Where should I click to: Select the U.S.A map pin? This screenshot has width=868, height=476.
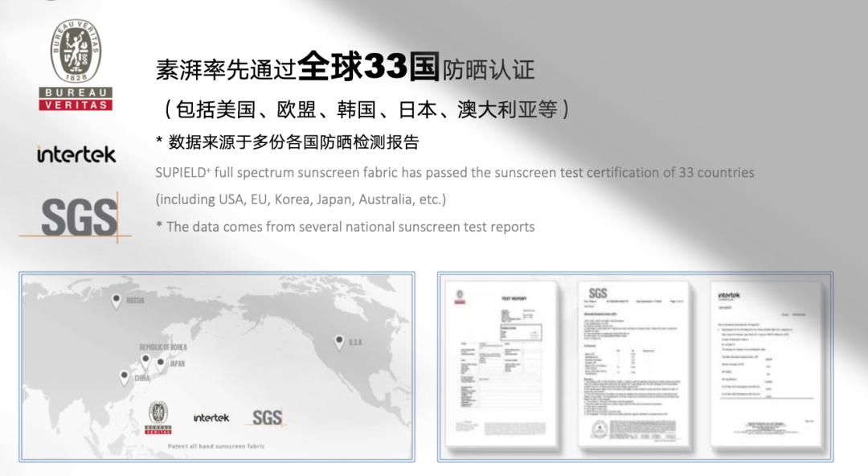point(340,343)
